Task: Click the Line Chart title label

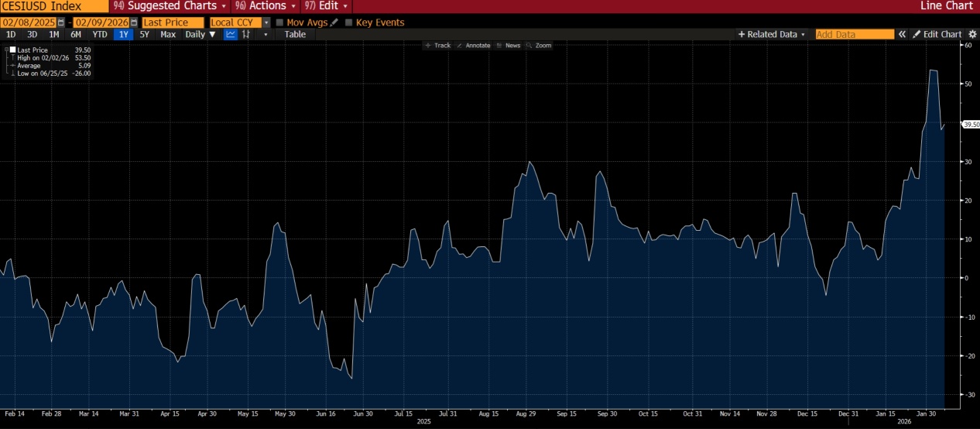Action: [947, 5]
